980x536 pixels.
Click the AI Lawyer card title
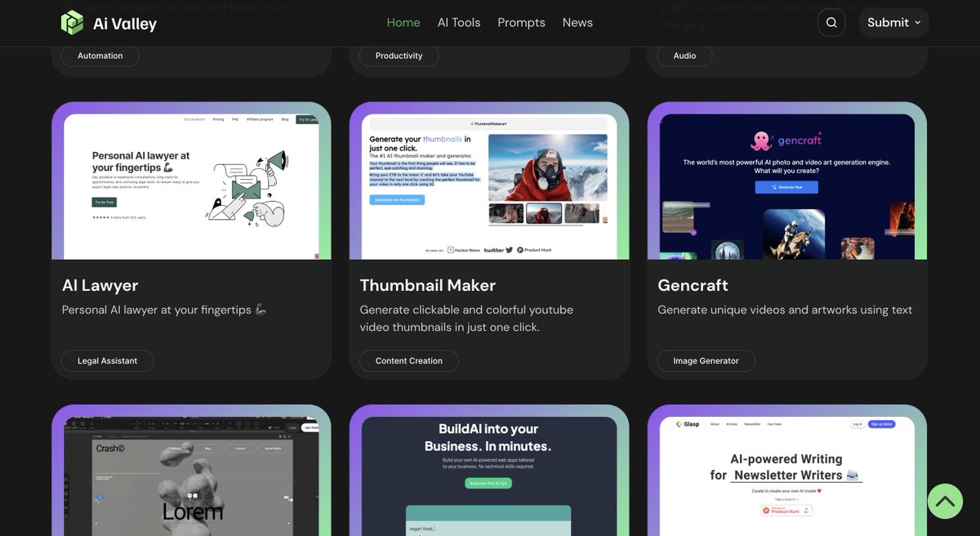pos(100,285)
